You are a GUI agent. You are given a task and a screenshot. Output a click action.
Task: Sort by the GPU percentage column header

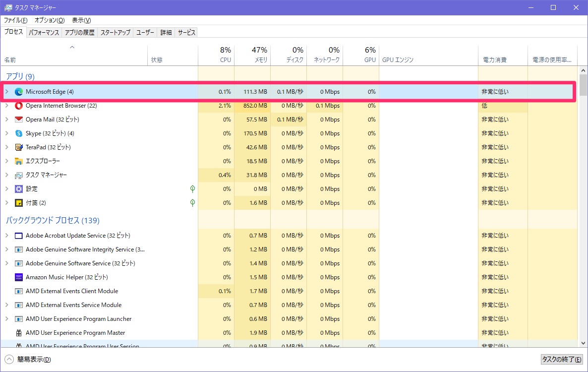tap(361, 55)
